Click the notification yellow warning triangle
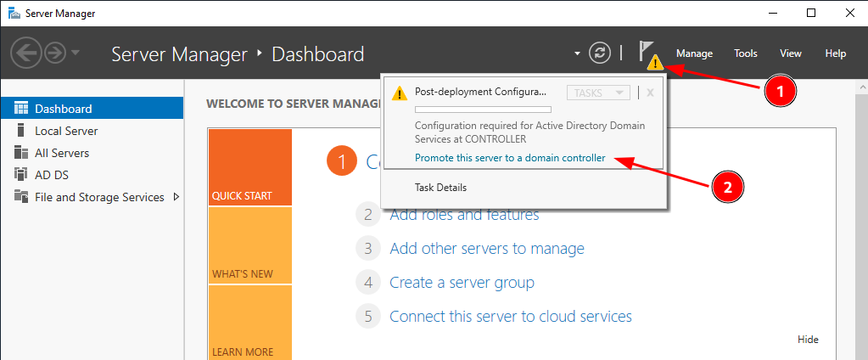The width and height of the screenshot is (868, 360). pos(400,93)
